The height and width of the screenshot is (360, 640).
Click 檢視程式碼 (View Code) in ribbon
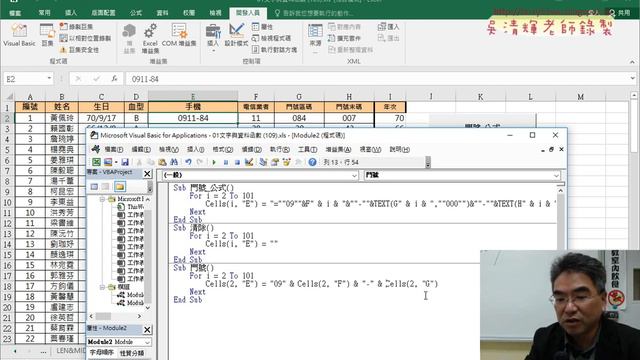tap(271, 38)
